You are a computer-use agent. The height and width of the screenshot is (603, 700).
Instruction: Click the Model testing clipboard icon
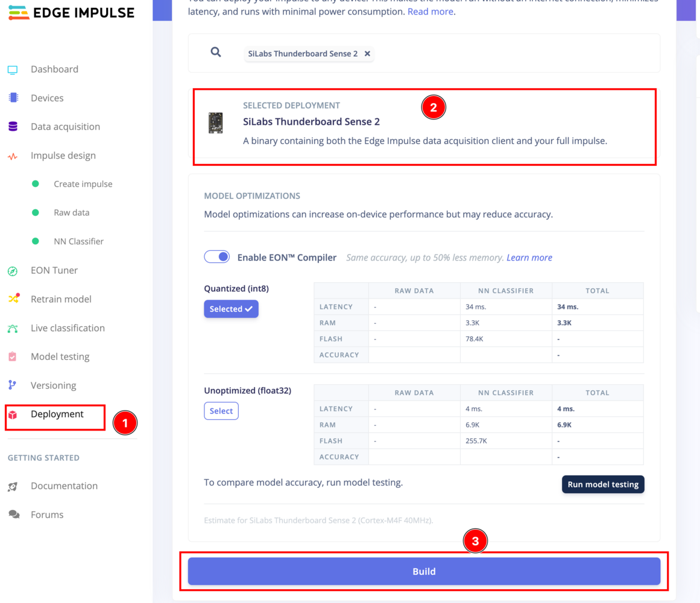(x=13, y=356)
